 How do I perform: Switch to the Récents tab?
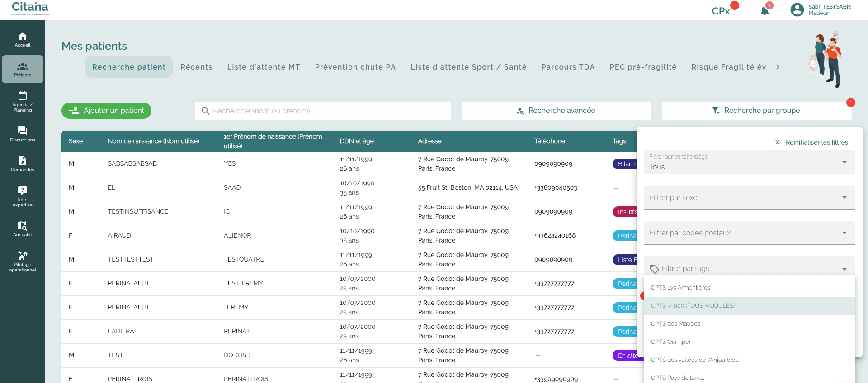click(196, 67)
